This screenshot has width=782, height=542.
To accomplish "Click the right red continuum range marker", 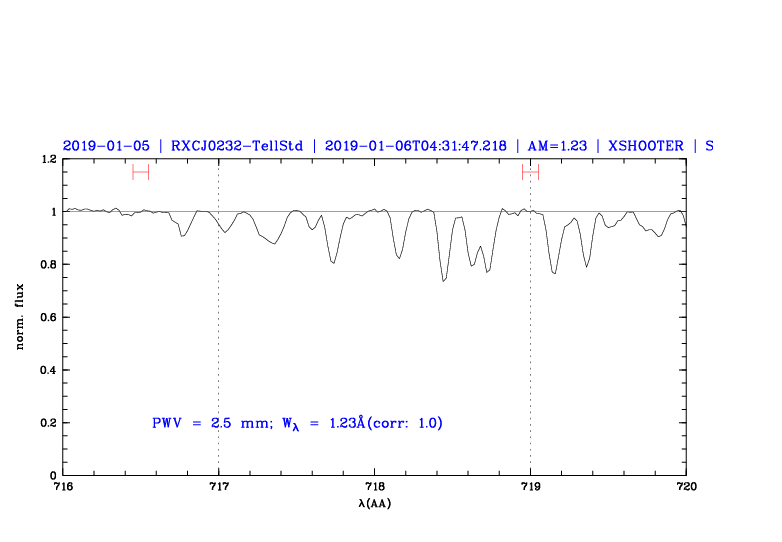I will point(530,172).
